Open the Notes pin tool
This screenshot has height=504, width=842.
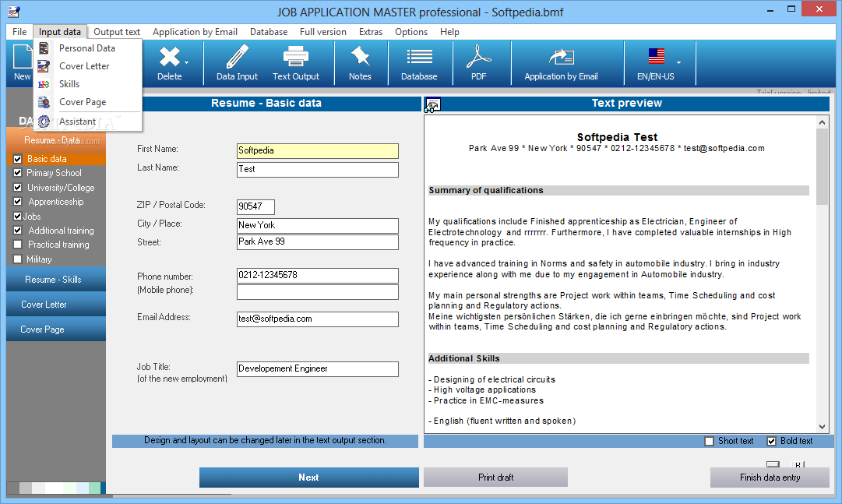tap(360, 57)
